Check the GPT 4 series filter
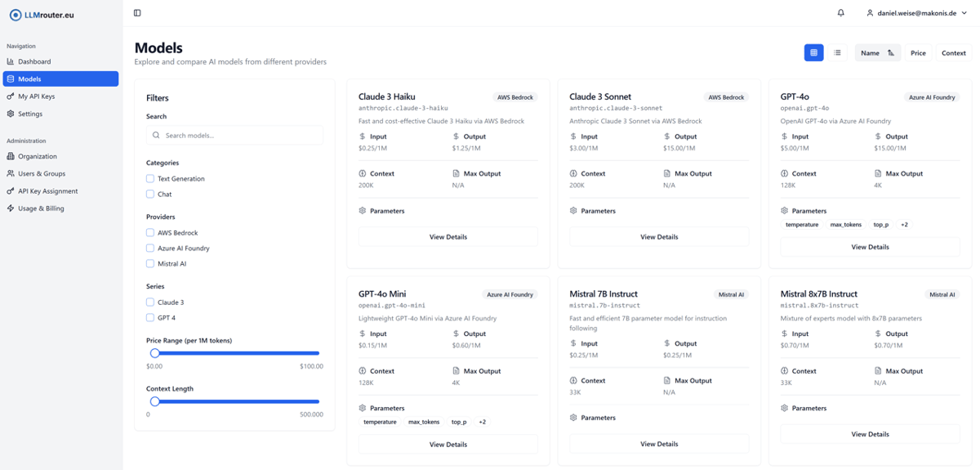Image resolution: width=980 pixels, height=470 pixels. (150, 318)
